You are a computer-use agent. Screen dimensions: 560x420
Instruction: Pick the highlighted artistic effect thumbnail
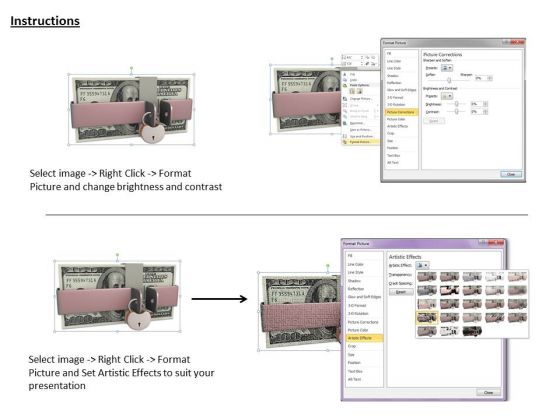[x=427, y=318]
